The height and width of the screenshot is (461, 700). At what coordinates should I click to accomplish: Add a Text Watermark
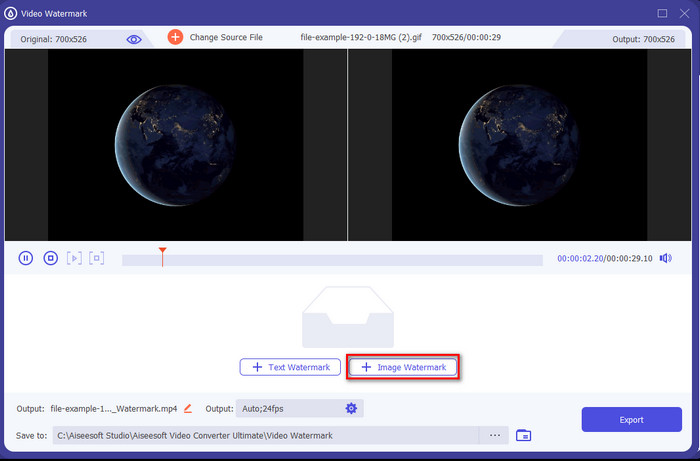click(290, 367)
